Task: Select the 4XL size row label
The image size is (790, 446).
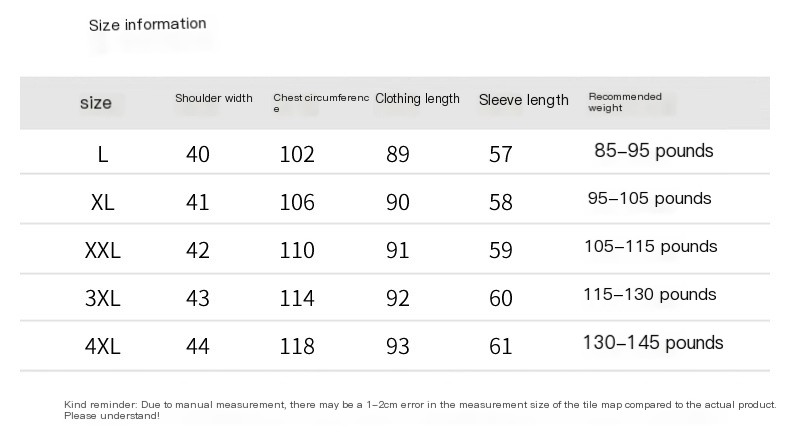Action: (x=103, y=346)
